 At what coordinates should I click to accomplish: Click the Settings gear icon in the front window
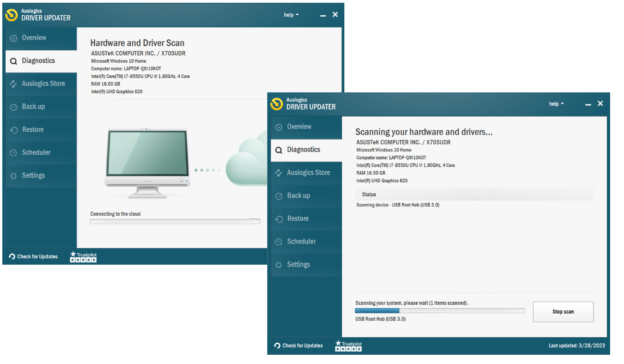(x=279, y=265)
